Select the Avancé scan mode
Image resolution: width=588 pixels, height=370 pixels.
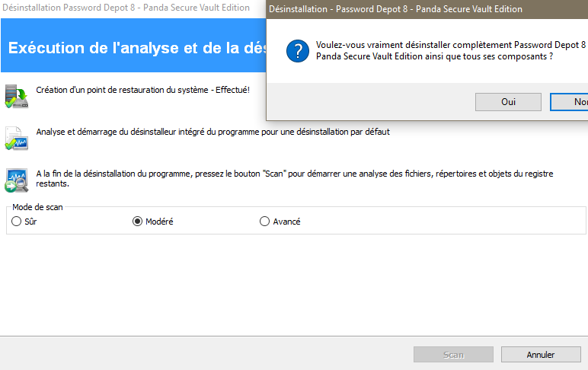point(280,222)
